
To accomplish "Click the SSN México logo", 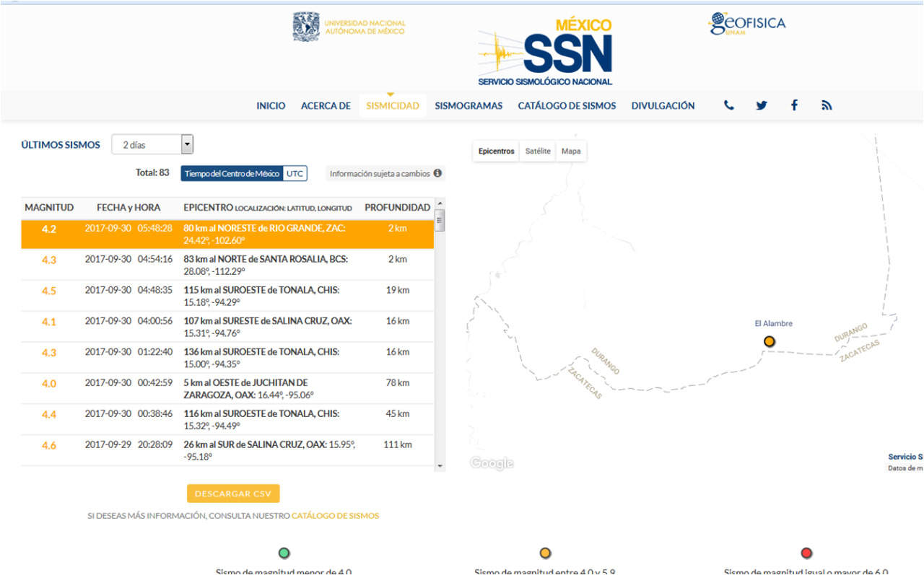I will pyautogui.click(x=546, y=53).
